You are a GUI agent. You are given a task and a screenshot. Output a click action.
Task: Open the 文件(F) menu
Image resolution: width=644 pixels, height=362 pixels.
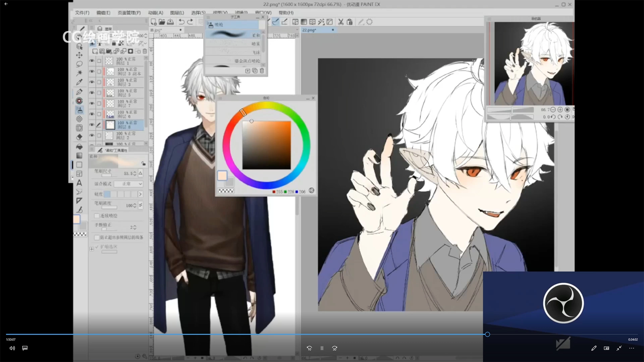click(82, 13)
